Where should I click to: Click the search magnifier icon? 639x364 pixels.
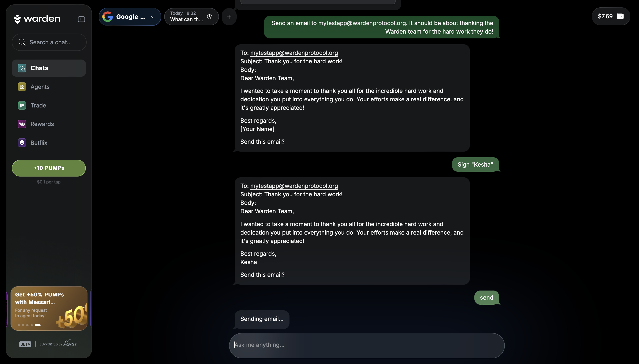tap(22, 42)
